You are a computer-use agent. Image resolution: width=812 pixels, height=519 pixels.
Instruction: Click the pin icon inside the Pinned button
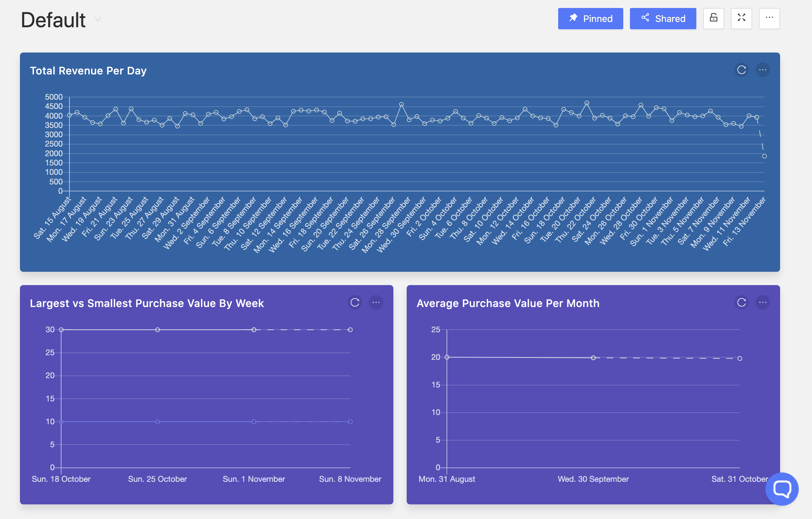point(573,19)
